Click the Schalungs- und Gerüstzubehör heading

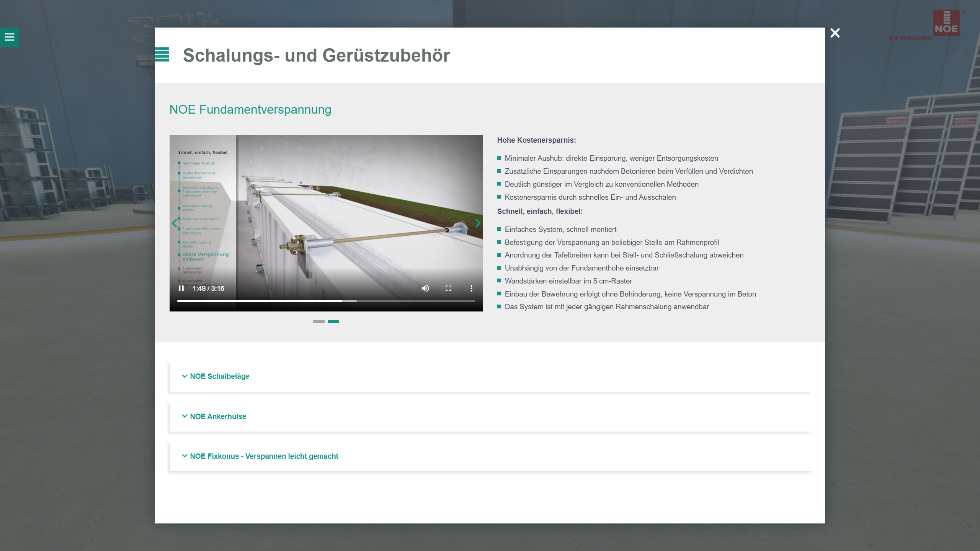coord(316,55)
